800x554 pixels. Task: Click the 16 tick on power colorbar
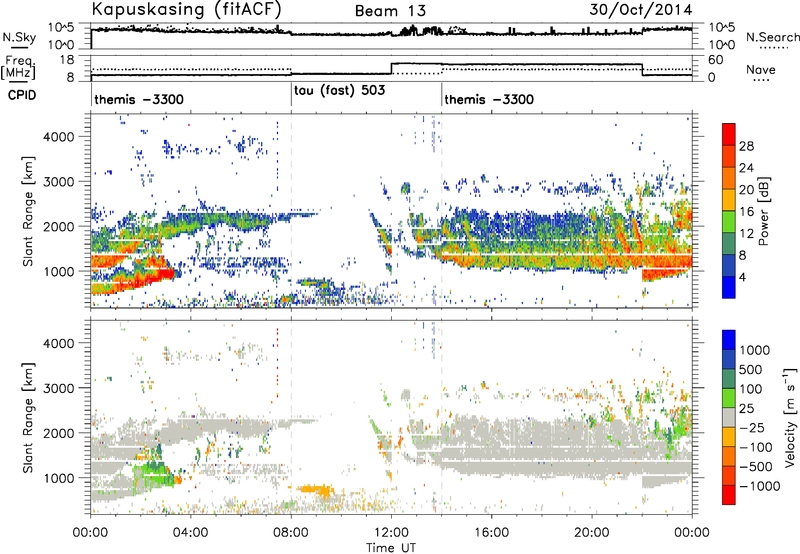746,212
